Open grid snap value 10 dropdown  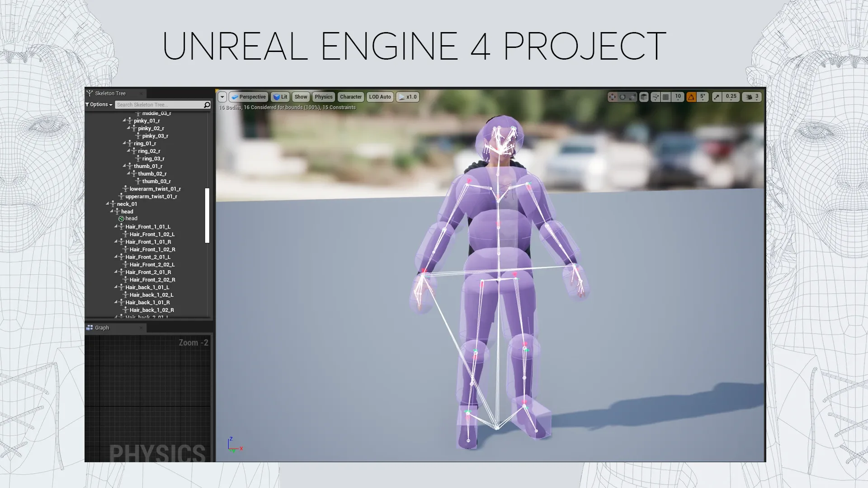coord(678,97)
